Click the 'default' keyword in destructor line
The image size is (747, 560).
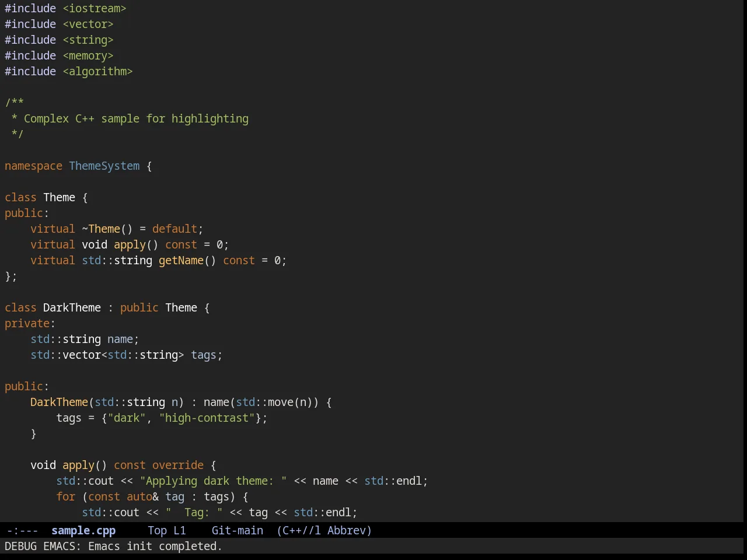tap(174, 229)
